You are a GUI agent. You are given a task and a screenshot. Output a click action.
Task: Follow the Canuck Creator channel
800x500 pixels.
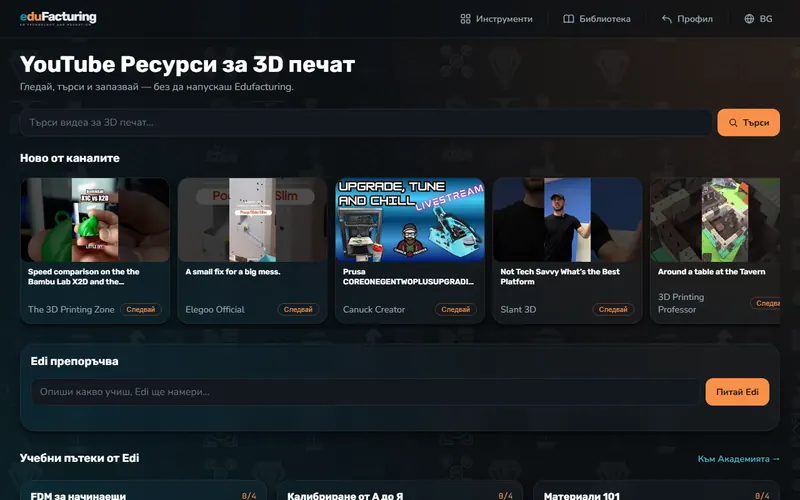click(x=456, y=309)
